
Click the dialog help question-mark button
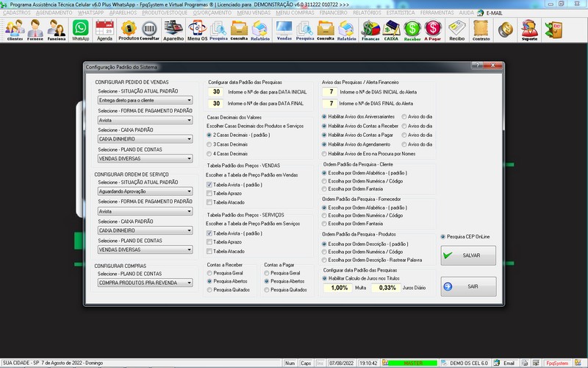click(477, 66)
